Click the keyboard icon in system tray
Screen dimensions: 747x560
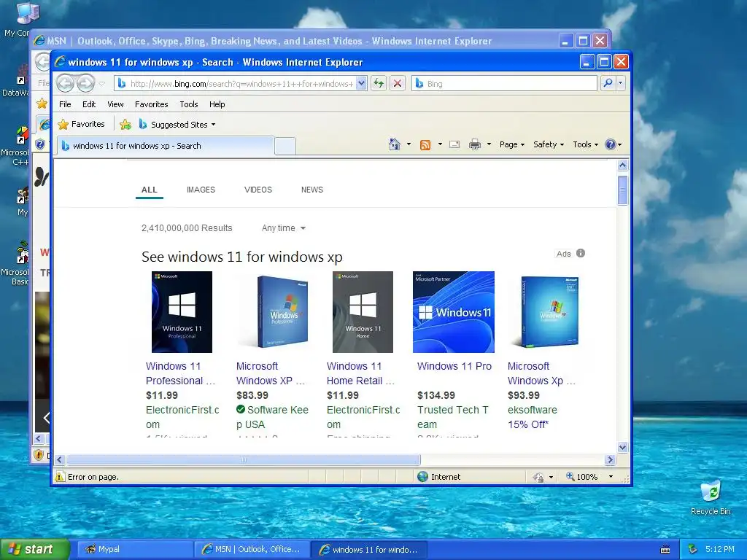point(665,550)
